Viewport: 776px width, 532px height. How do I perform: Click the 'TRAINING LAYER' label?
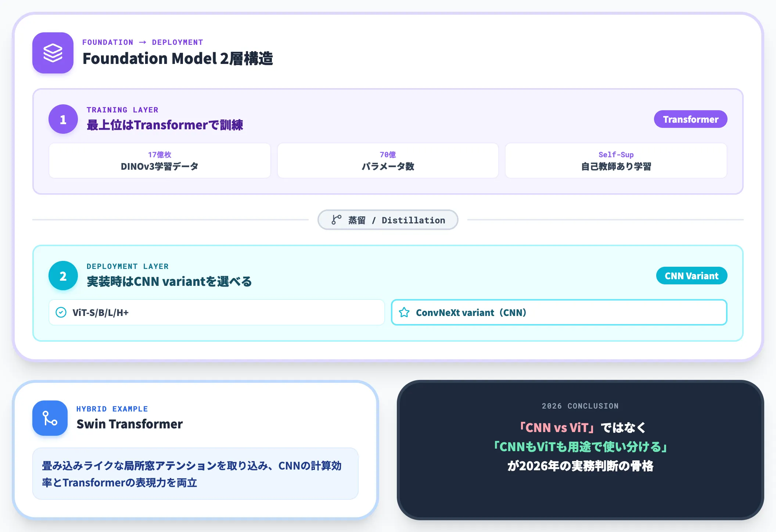(x=122, y=110)
